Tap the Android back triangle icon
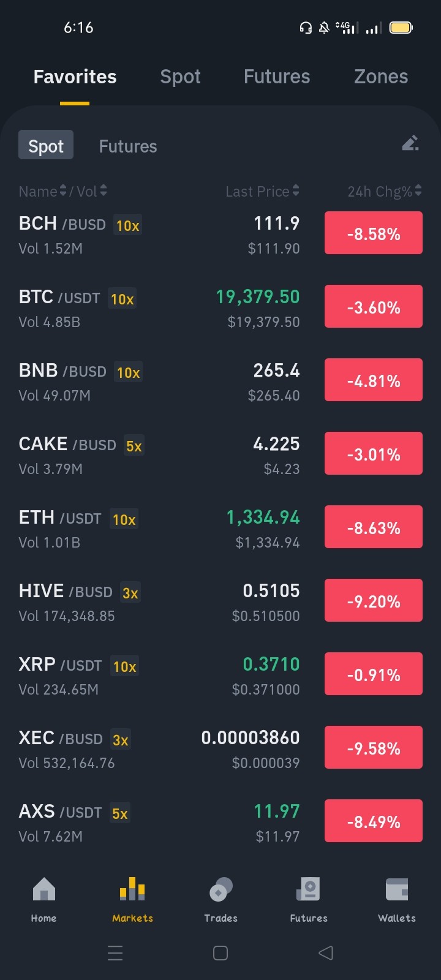The image size is (441, 980). coord(326,952)
